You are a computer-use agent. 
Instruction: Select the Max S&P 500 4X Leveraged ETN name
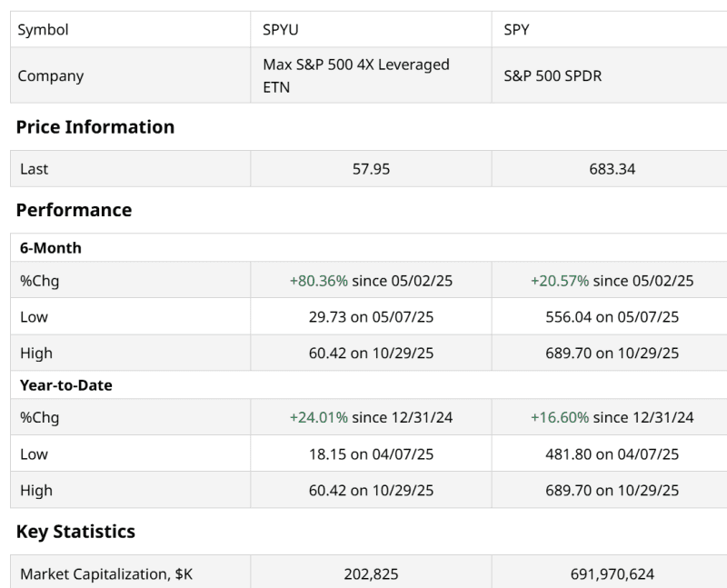(x=355, y=76)
